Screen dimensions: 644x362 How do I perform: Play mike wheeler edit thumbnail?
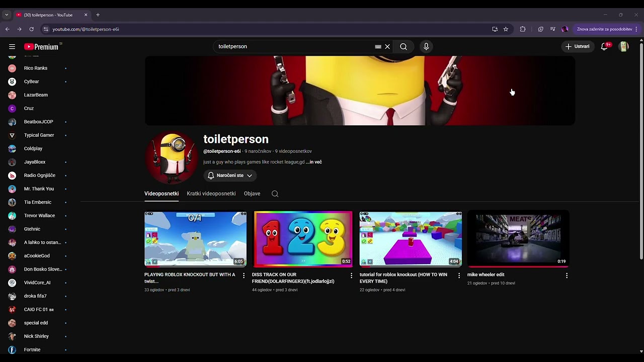pyautogui.click(x=518, y=239)
